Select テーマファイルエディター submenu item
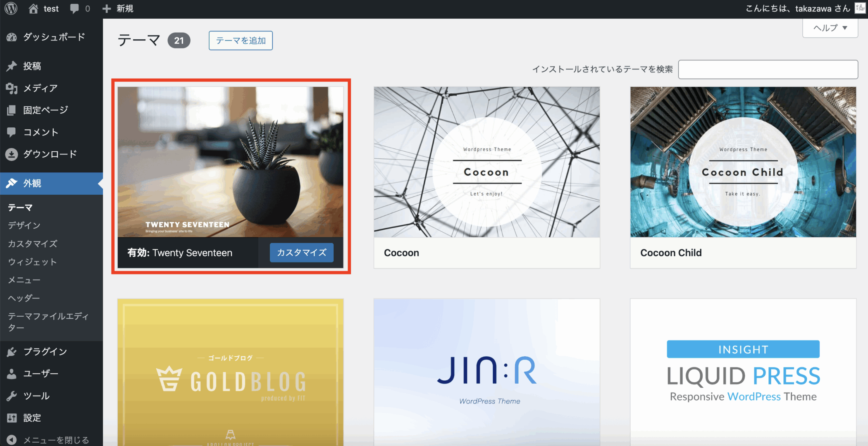 (x=48, y=322)
